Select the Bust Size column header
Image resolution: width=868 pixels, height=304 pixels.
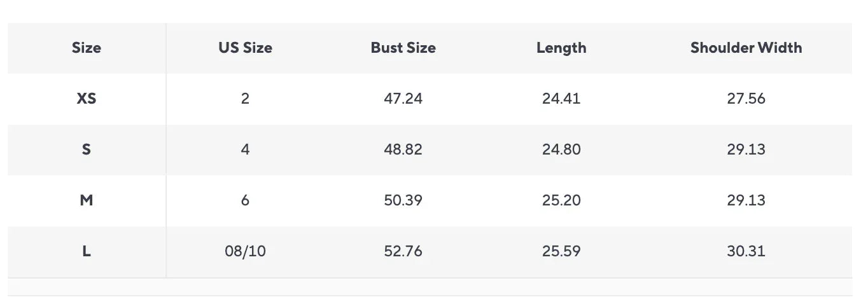(403, 48)
